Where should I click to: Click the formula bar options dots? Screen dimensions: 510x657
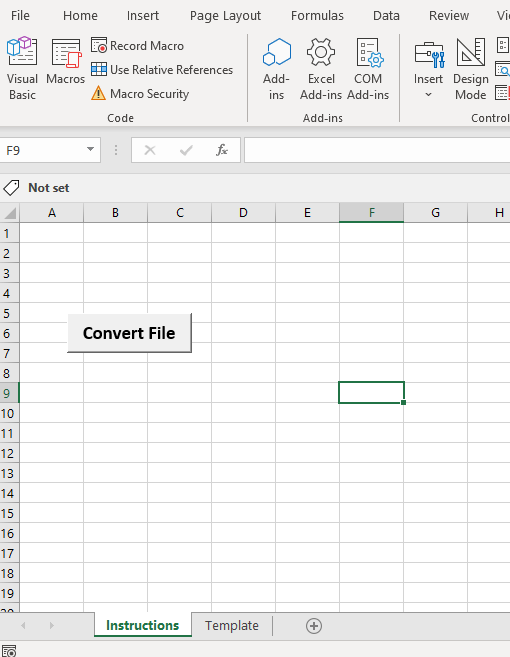(x=116, y=150)
